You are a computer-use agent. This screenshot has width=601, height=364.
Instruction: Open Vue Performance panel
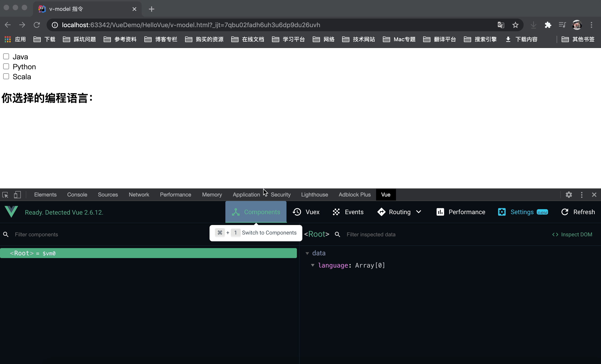(x=460, y=212)
